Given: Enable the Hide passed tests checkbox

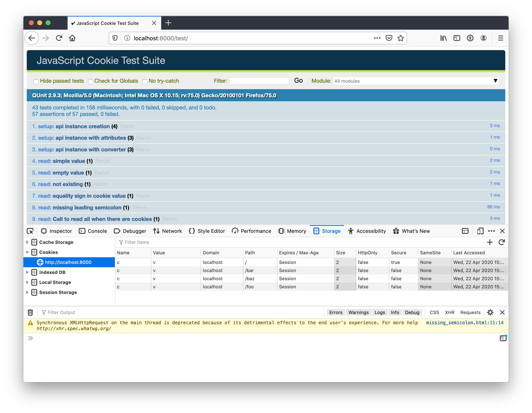Looking at the screenshot, I should (36, 81).
